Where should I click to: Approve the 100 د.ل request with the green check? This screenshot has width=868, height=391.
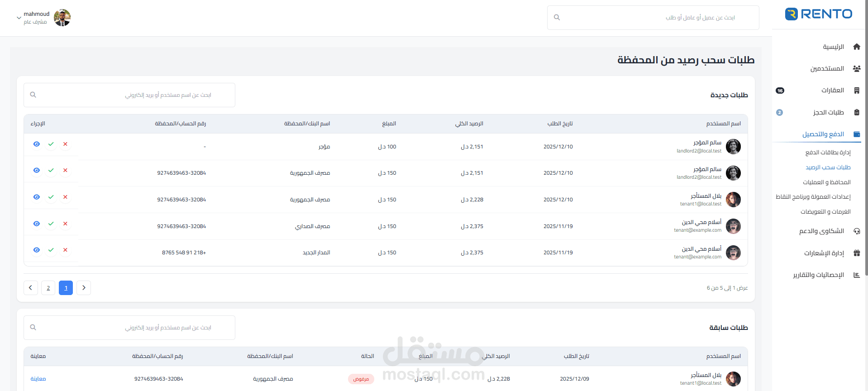(51, 144)
